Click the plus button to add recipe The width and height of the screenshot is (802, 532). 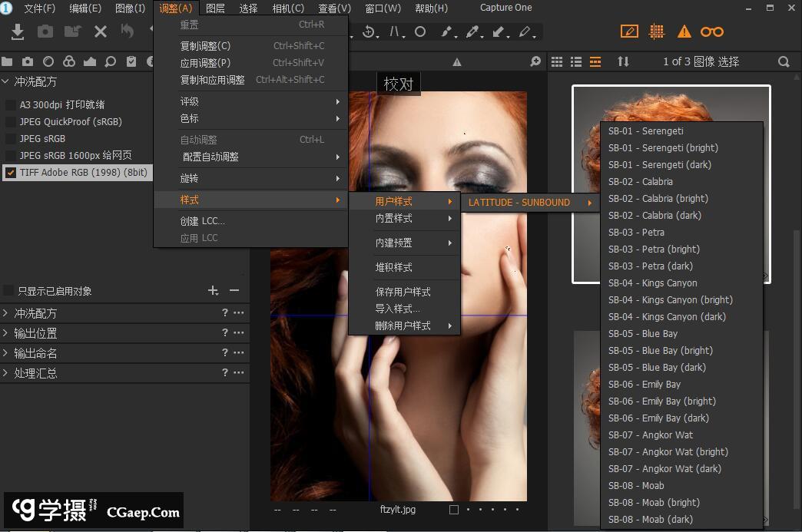(213, 290)
